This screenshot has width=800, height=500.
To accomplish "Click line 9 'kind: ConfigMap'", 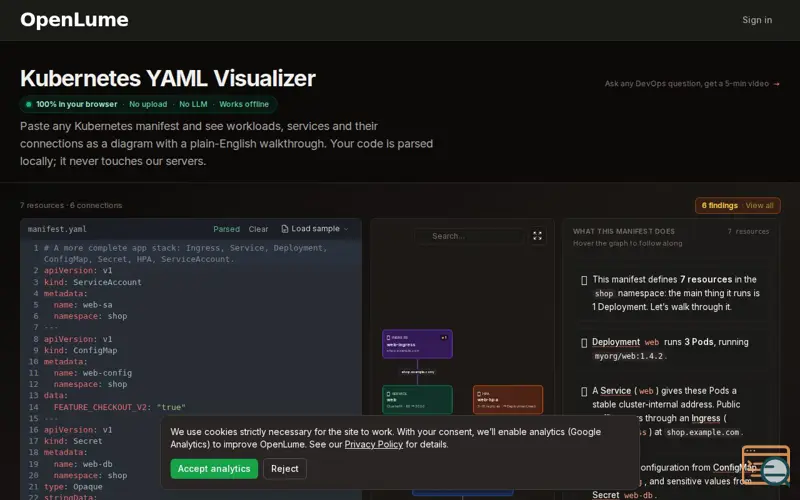I will (x=81, y=350).
